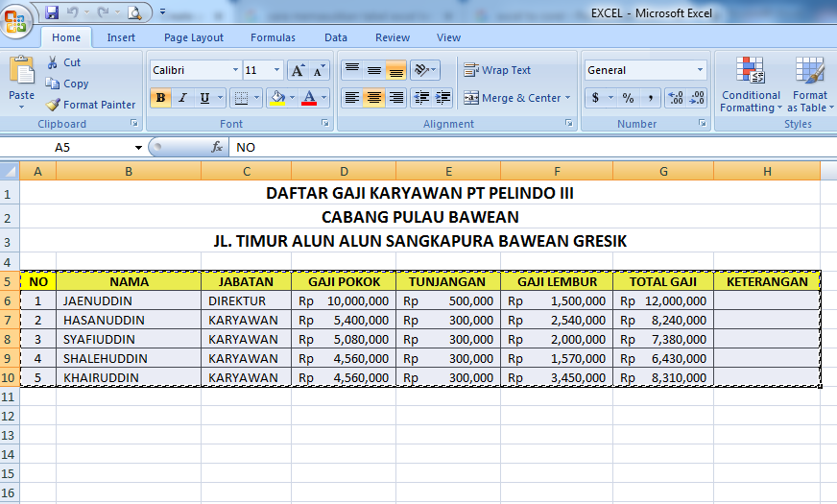Open Number dialog launcher

click(x=703, y=123)
